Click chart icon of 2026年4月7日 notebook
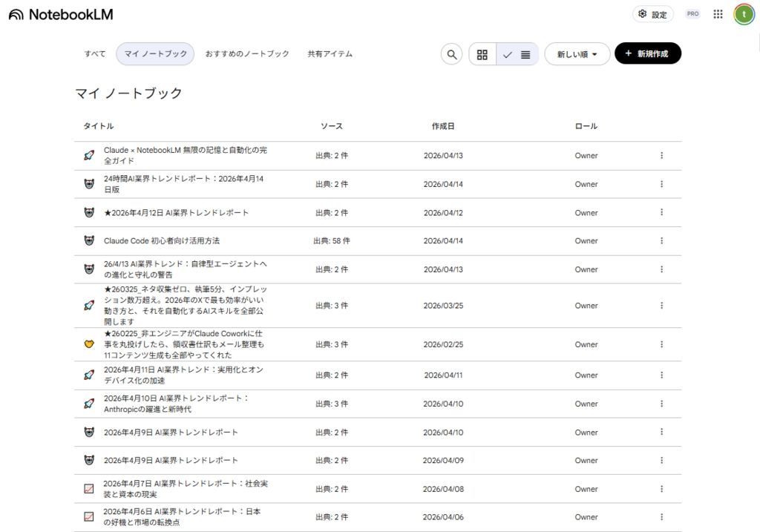The width and height of the screenshot is (760, 532). click(89, 489)
